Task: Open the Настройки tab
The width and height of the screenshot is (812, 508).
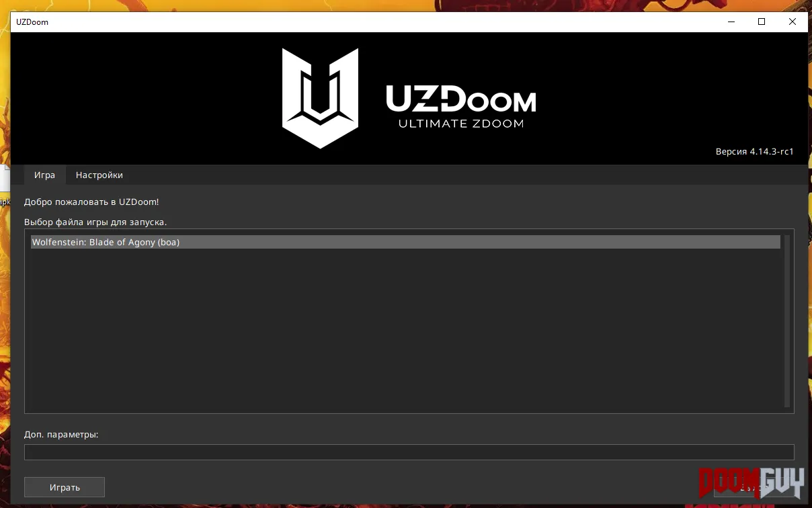Action: coord(99,175)
